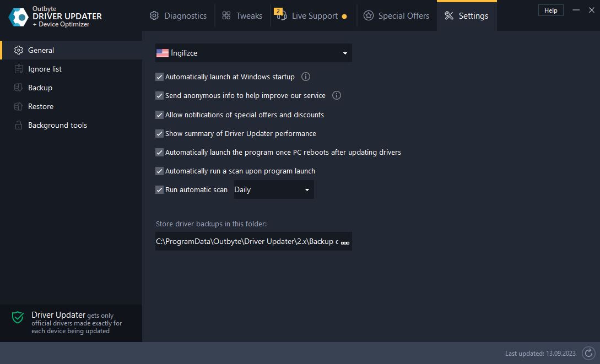
Task: Click the Backup icon in sidebar
Action: click(x=18, y=88)
